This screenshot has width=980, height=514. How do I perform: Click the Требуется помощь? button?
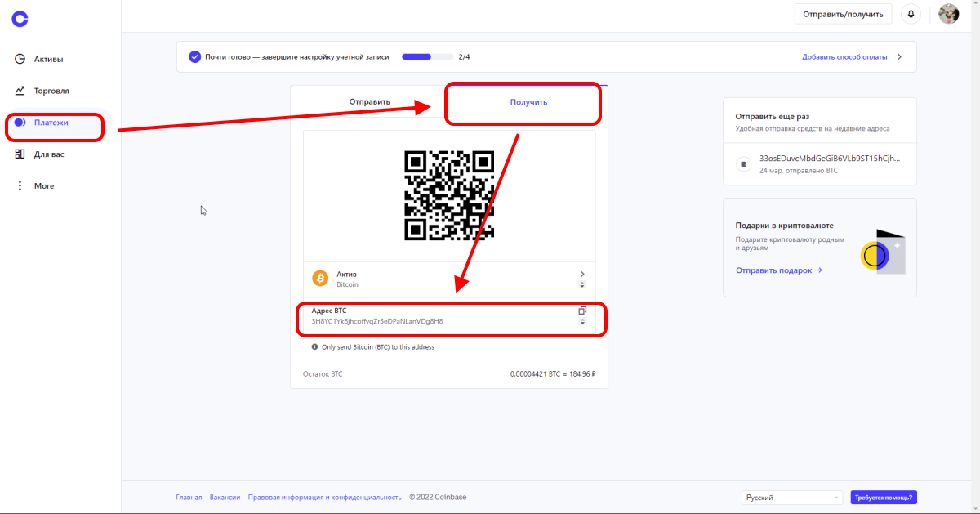(884, 498)
